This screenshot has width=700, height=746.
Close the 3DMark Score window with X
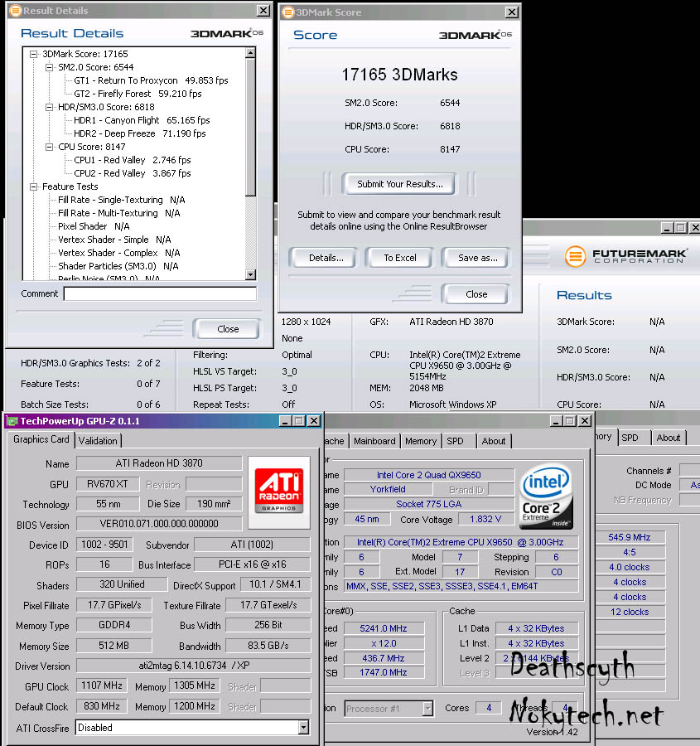tap(512, 12)
